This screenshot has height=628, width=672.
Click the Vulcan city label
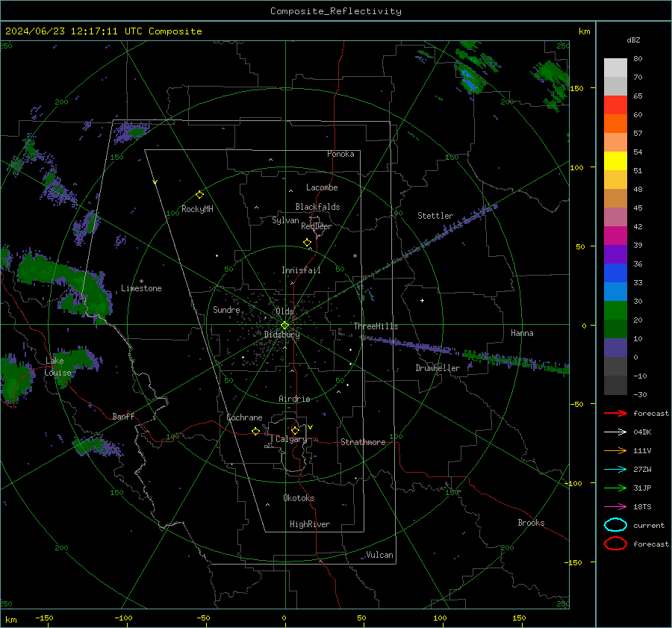[x=379, y=555]
